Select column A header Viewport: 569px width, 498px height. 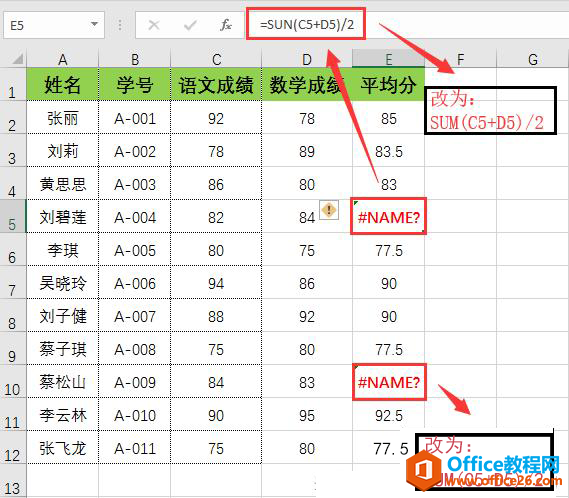pyautogui.click(x=62, y=59)
